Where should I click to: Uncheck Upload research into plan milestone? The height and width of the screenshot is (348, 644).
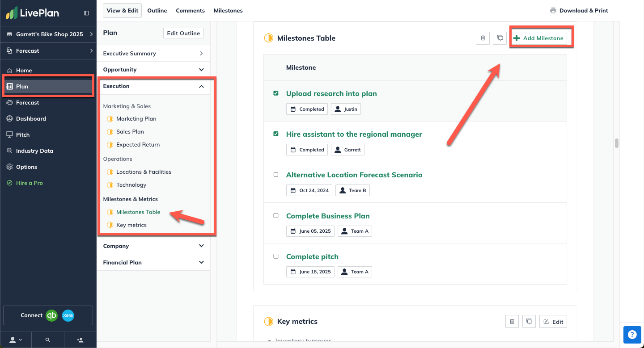coord(276,93)
